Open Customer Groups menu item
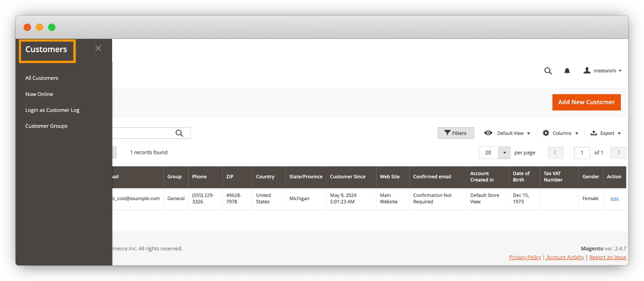644x281 pixels. point(46,126)
